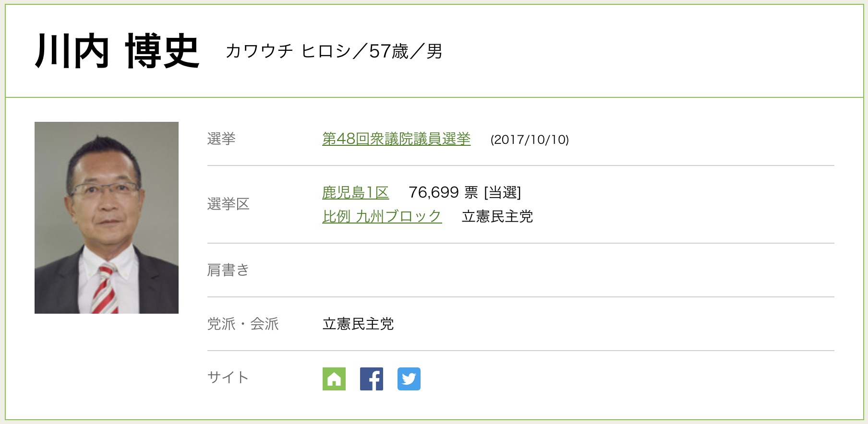Follow the 鹿児島1区 district link
The image size is (868, 424).
coord(355,193)
